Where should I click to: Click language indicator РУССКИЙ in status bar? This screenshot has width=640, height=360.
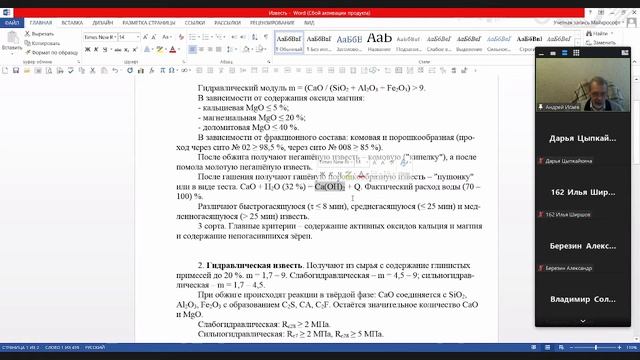pos(95,347)
